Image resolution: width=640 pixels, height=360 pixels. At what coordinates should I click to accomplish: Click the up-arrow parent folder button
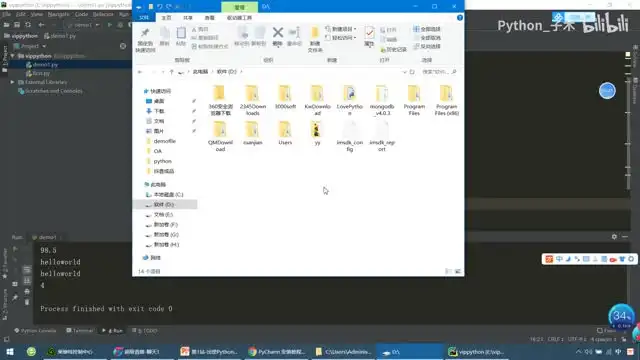point(171,72)
